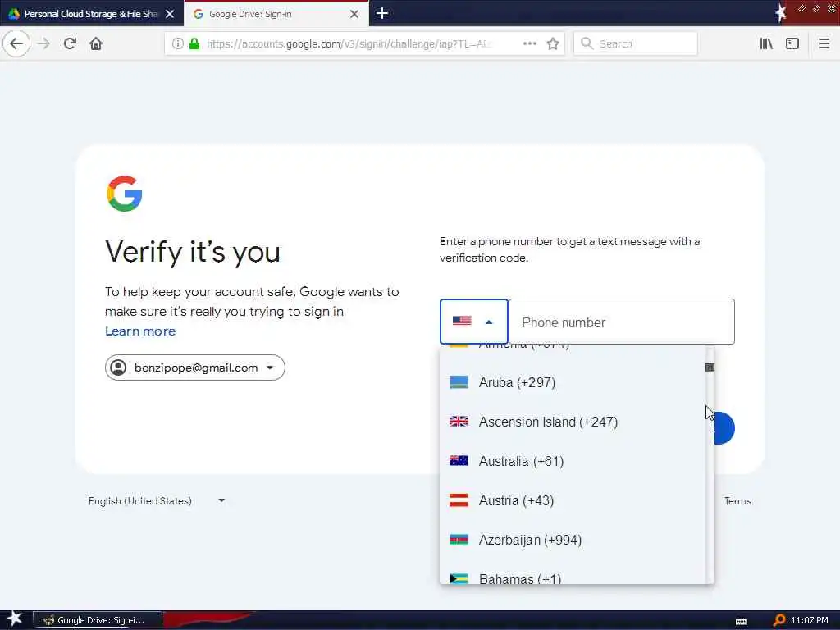The image size is (840, 630).
Task: Select the Google Drive: Sign-in tab
Action: [x=276, y=13]
